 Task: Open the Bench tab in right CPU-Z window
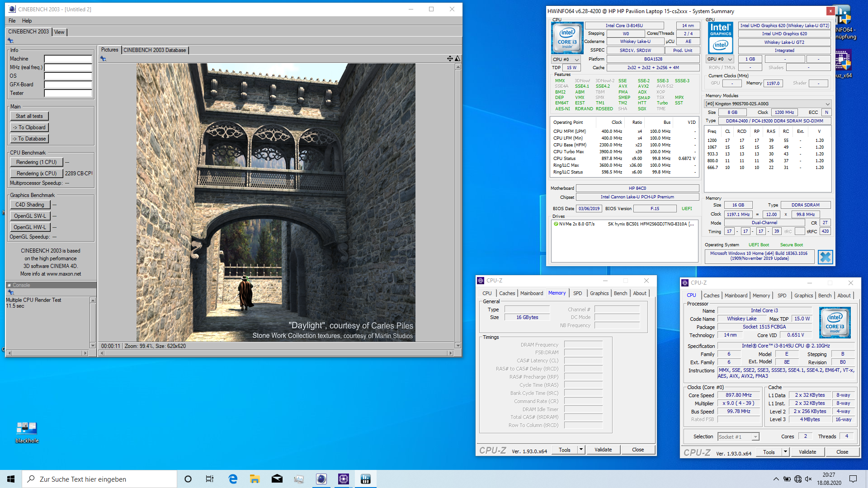(x=825, y=296)
